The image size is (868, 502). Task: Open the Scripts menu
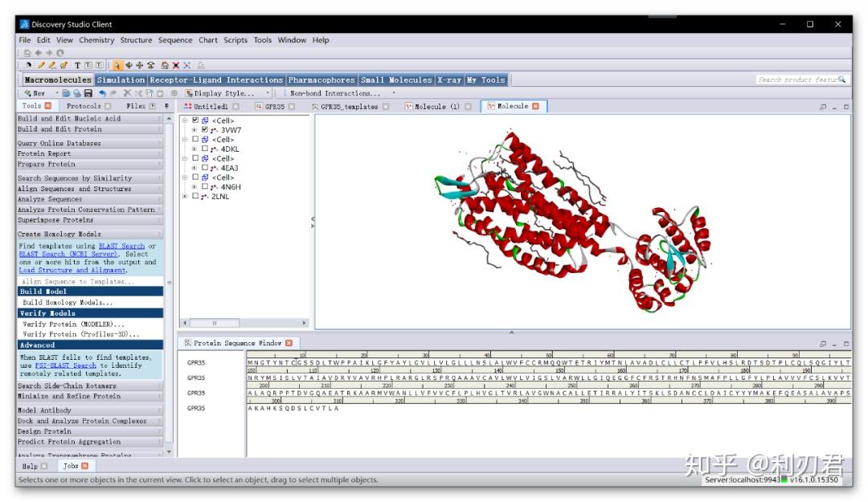point(235,40)
